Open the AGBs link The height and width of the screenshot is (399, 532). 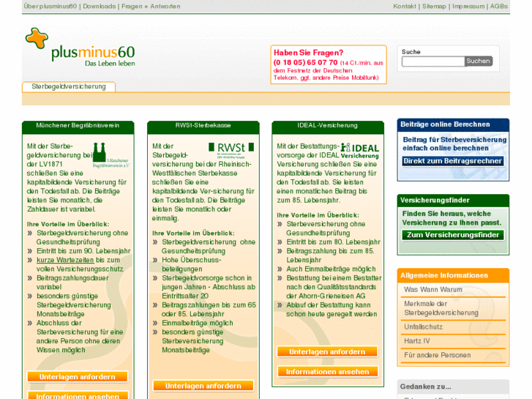[499, 6]
